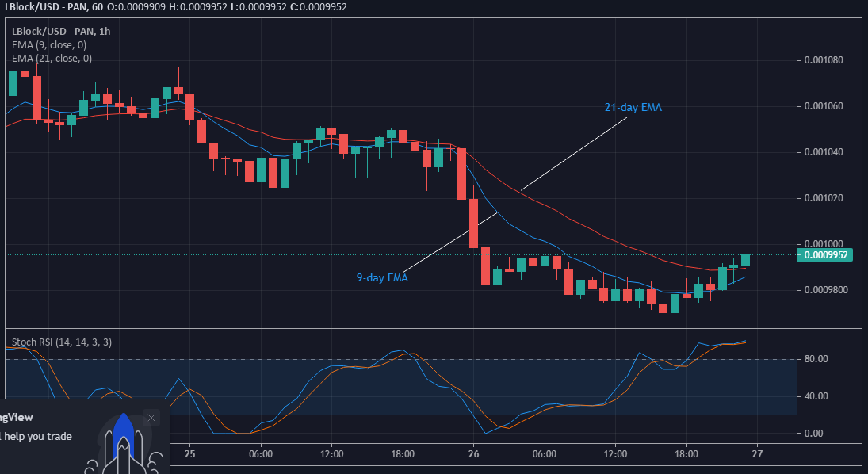Click the 0.001040 price axis label

[823, 151]
